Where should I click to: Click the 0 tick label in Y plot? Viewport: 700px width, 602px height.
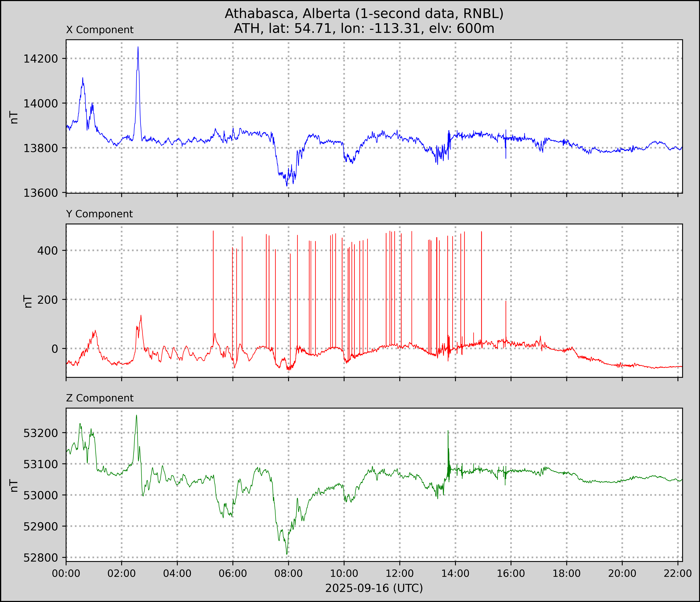55,349
